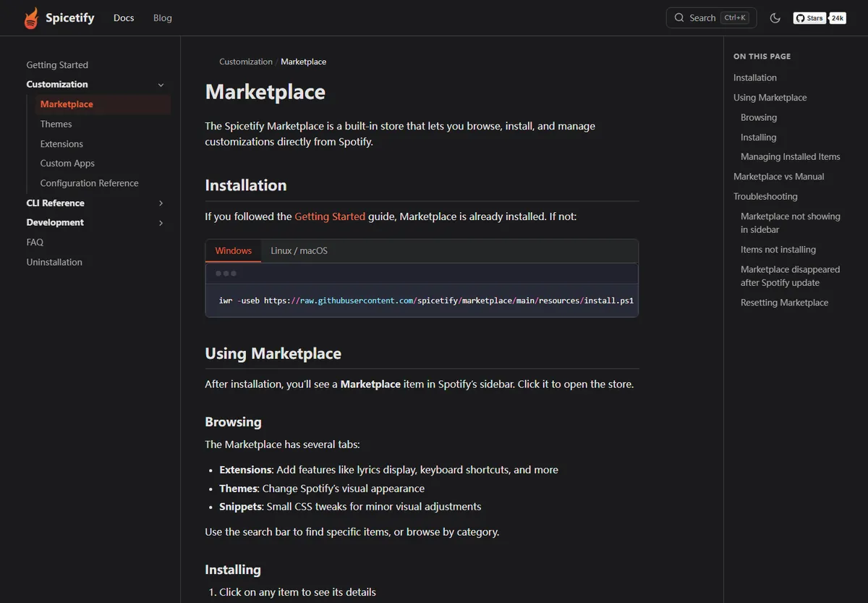Click the Installation heading
Screen dimensions: 868x603
point(246,185)
